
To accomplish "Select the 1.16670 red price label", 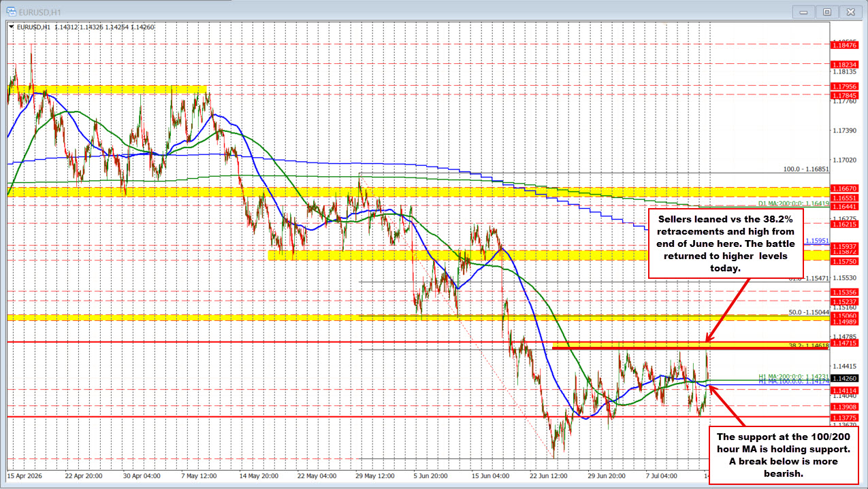I will point(844,188).
